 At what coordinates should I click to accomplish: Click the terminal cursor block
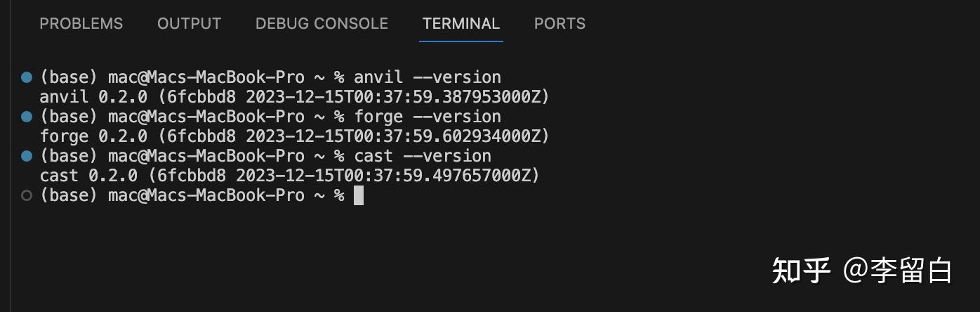(359, 195)
